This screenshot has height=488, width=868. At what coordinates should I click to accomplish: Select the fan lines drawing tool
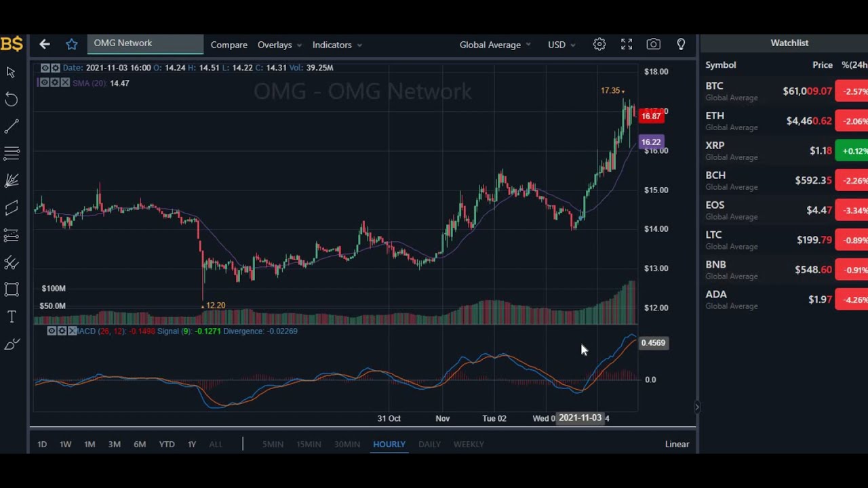coord(12,181)
